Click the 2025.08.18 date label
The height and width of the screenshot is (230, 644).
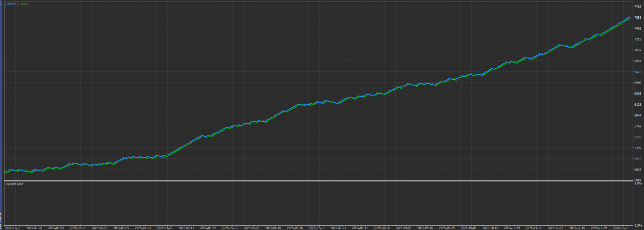[x=382, y=228]
